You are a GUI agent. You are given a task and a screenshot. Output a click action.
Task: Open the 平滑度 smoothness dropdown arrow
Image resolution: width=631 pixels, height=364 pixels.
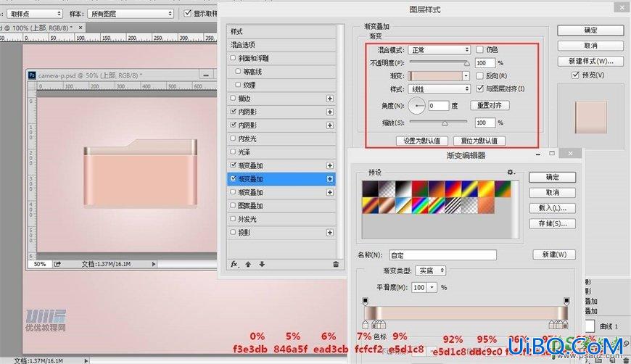coord(432,287)
